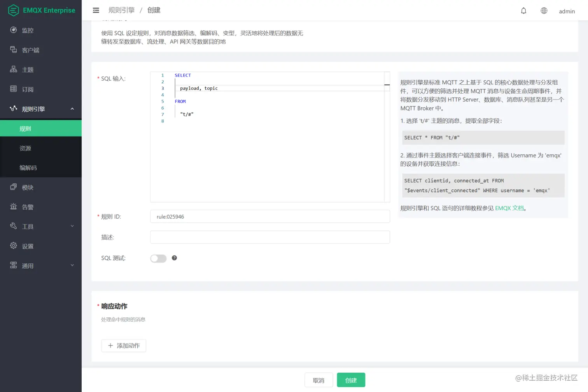The height and width of the screenshot is (392, 588).
Task: Open the notification bell
Action: tap(523, 10)
